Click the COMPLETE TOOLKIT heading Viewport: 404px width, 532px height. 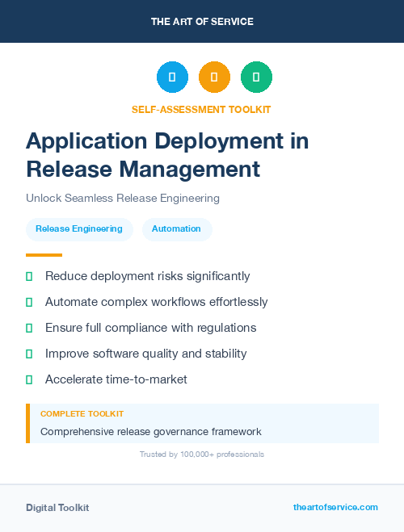(x=82, y=414)
